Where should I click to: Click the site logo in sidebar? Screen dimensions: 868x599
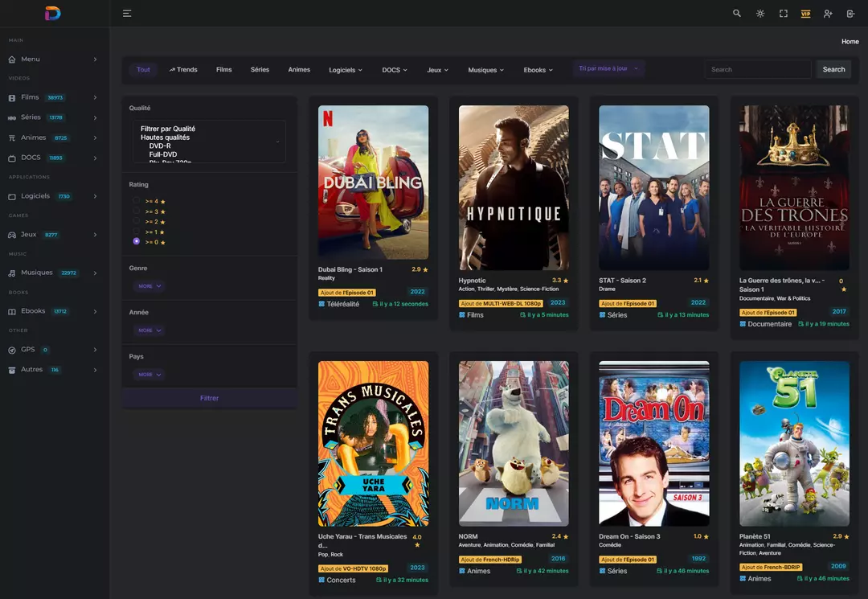52,13
